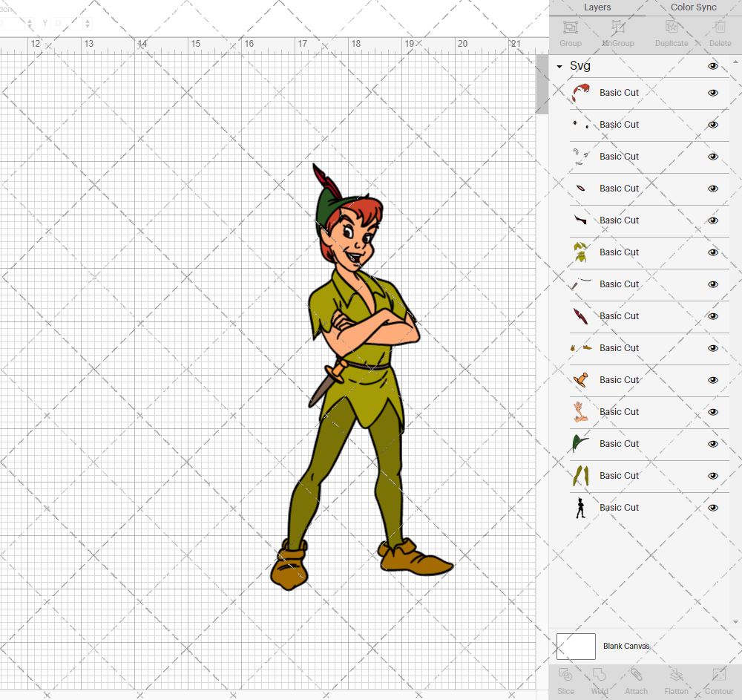Select the black silhouette layer thumbnail
This screenshot has width=742, height=700.
coord(581,507)
